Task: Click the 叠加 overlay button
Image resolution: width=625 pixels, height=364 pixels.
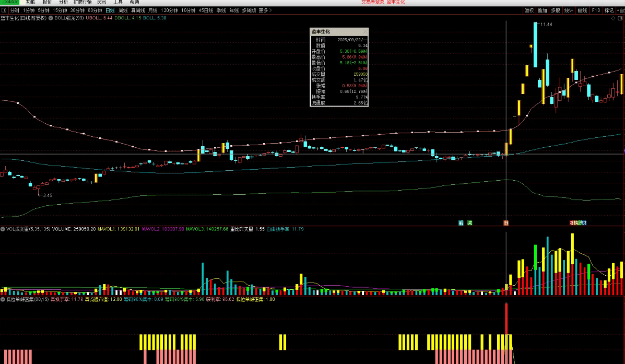Action: click(543, 10)
